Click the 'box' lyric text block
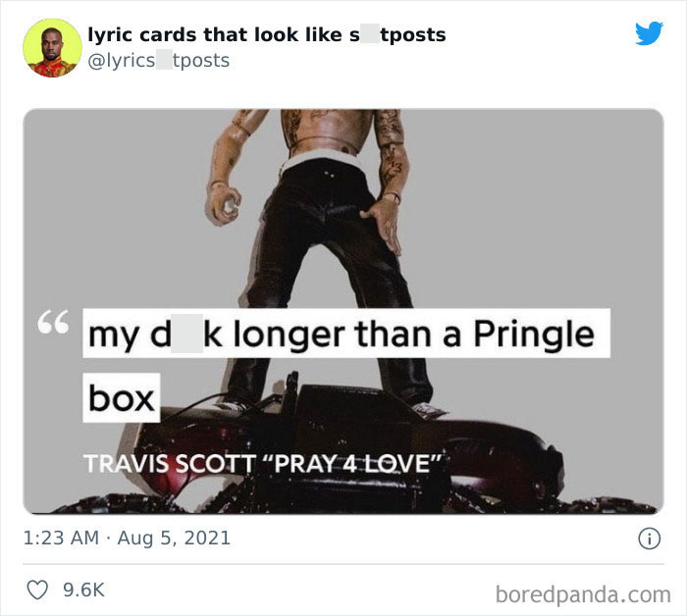 point(122,397)
